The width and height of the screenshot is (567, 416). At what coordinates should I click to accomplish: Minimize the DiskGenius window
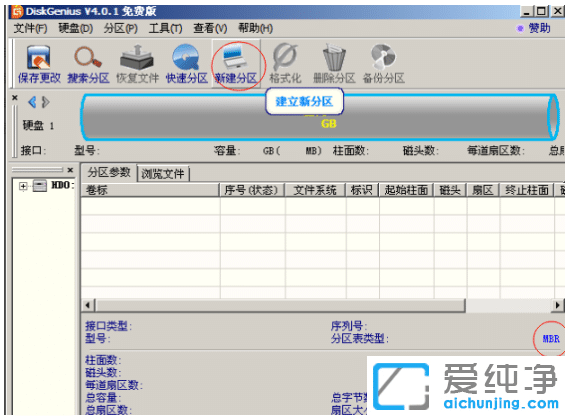pos(526,12)
